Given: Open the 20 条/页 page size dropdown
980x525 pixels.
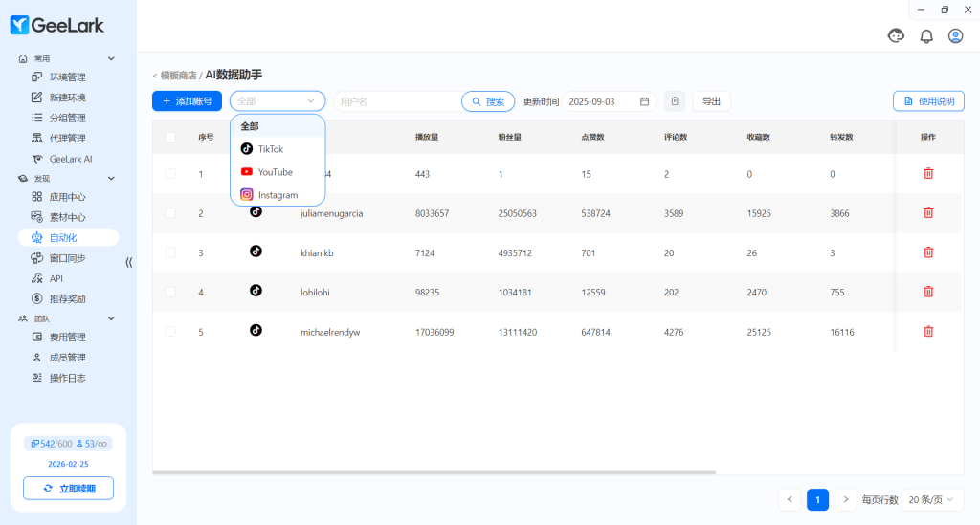Looking at the screenshot, I should [x=932, y=499].
